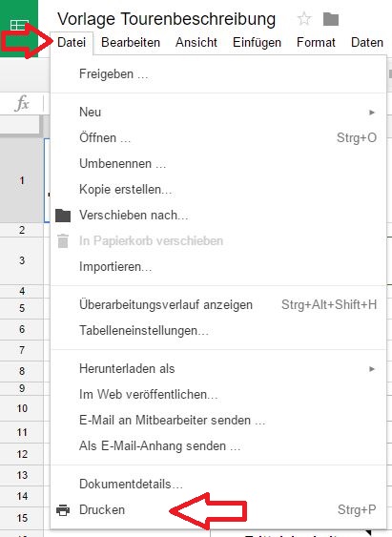Select row 5 header
The height and width of the screenshot is (537, 392).
[x=22, y=308]
